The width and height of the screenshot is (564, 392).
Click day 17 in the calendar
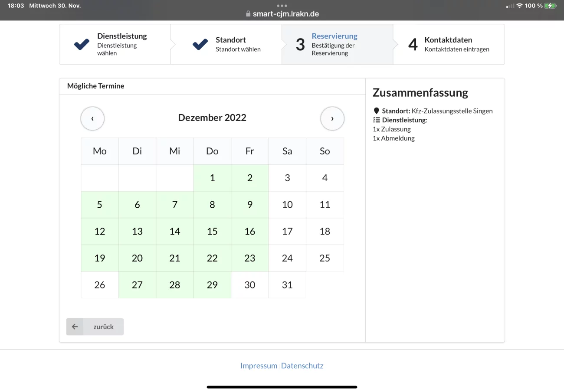point(287,232)
